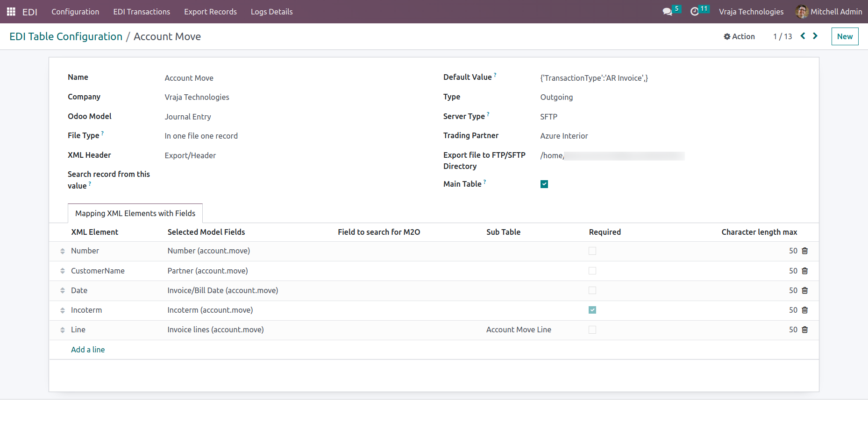Open File Type field In one file one record
868x435 pixels.
[201, 136]
